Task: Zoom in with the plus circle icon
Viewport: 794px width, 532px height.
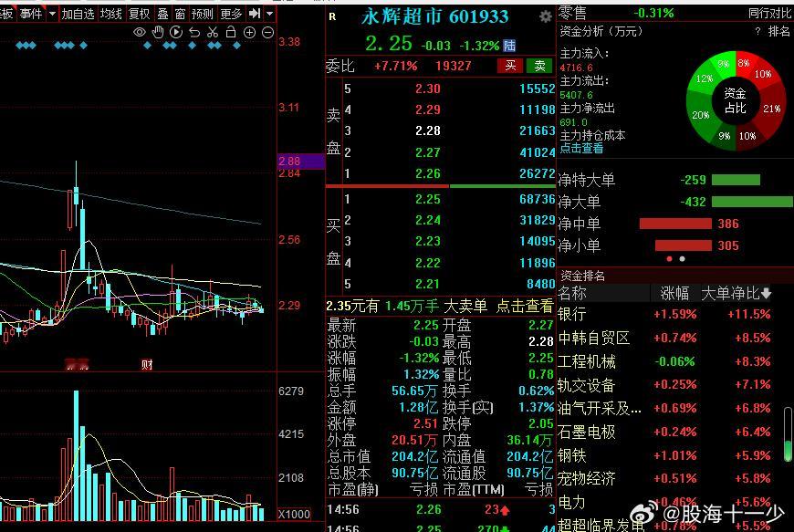Action: (x=250, y=33)
